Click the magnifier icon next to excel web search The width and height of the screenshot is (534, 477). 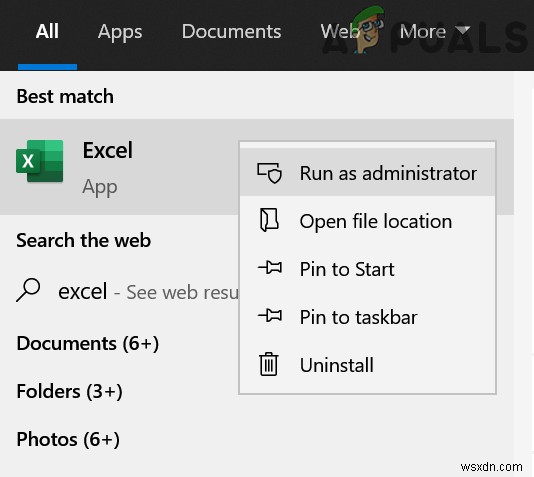point(28,290)
